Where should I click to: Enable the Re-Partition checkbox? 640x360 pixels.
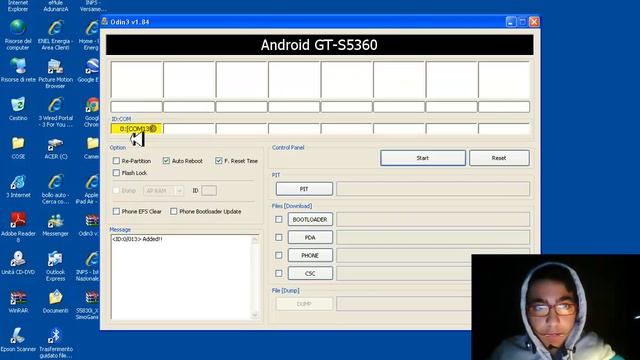click(x=116, y=161)
